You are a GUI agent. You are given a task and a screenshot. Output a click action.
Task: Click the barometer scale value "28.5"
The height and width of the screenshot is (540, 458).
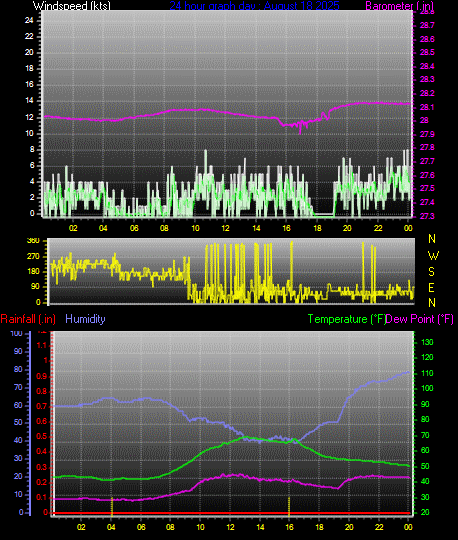tap(427, 52)
